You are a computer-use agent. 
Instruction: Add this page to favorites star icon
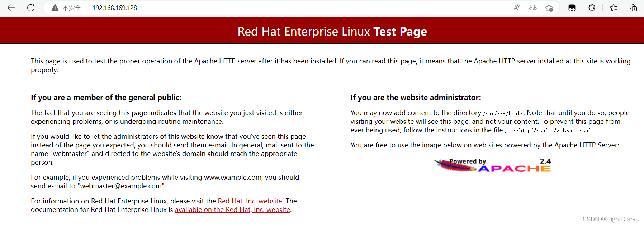549,8
